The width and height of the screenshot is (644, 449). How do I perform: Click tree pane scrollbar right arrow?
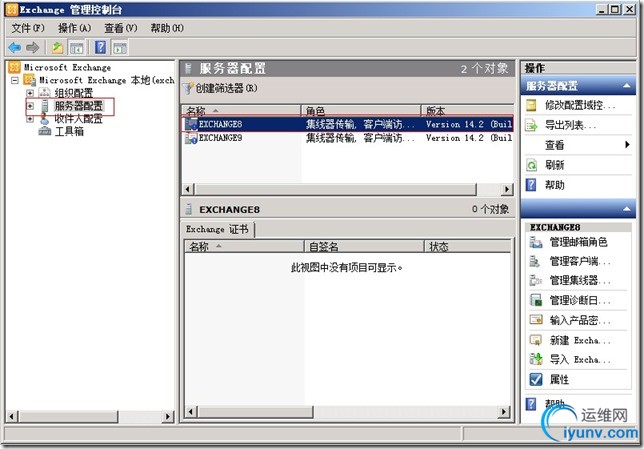[x=167, y=417]
